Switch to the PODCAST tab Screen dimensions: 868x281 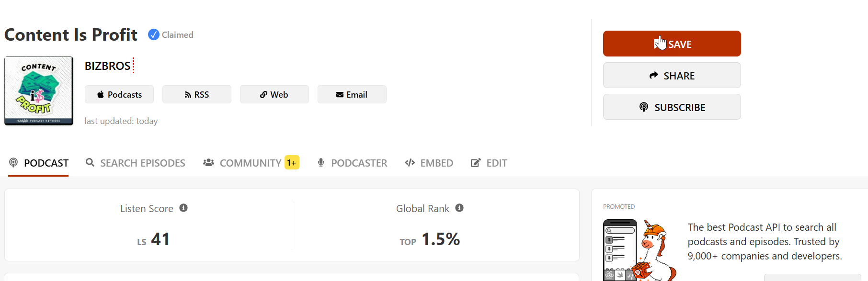38,163
